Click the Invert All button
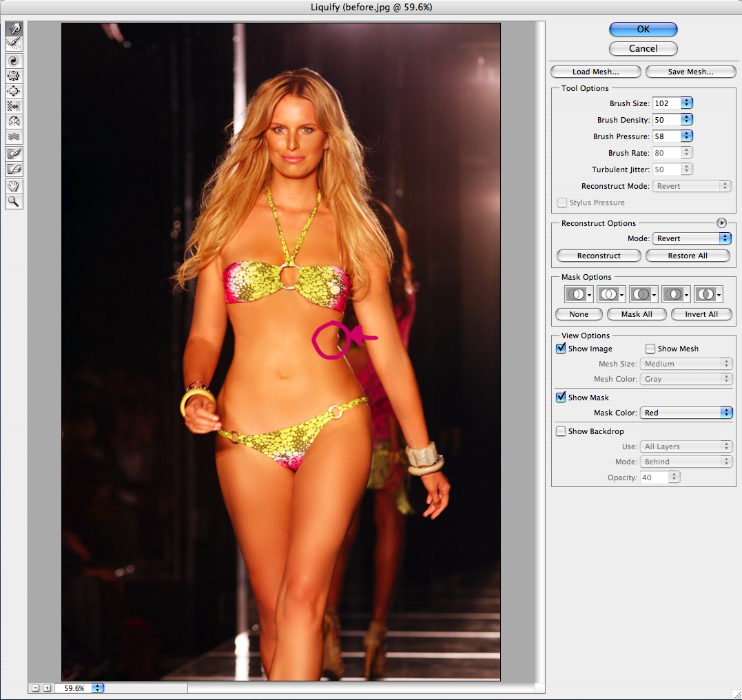This screenshot has width=742, height=700. point(701,314)
